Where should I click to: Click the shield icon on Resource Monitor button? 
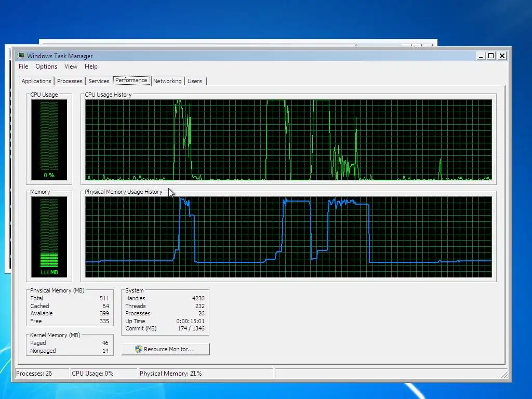[138, 349]
